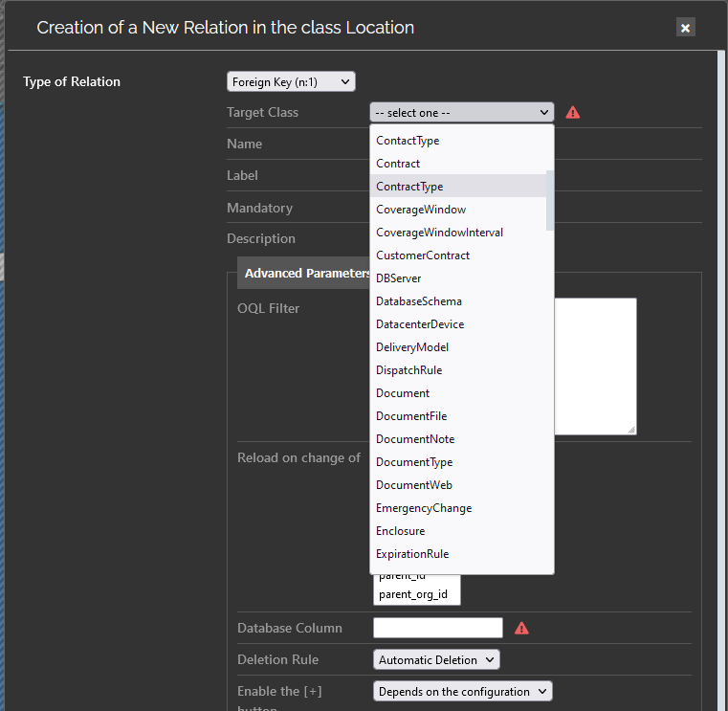
Task: Click the Database Column input field
Action: tap(437, 628)
